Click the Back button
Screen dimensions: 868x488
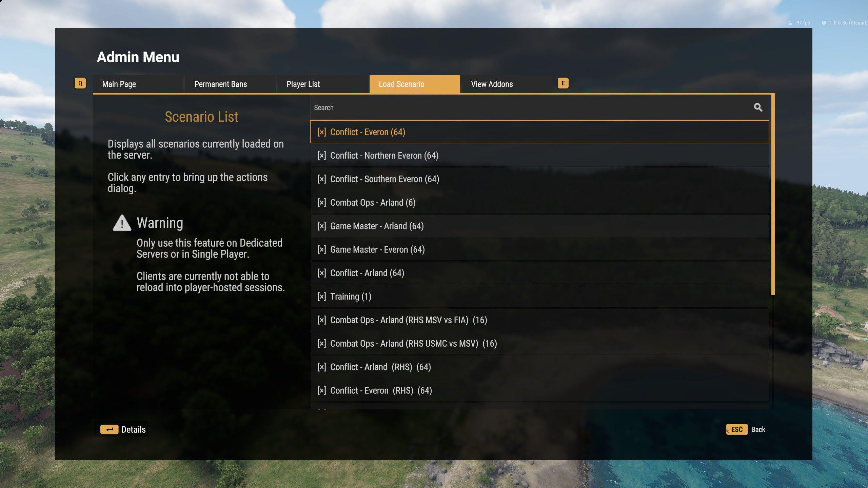(758, 429)
